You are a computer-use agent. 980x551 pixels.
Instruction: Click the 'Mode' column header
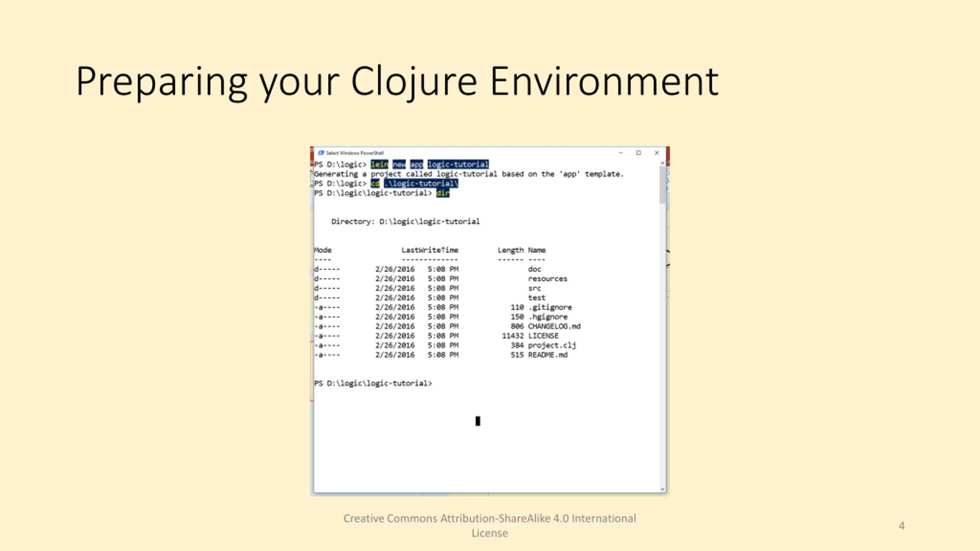pyautogui.click(x=323, y=250)
